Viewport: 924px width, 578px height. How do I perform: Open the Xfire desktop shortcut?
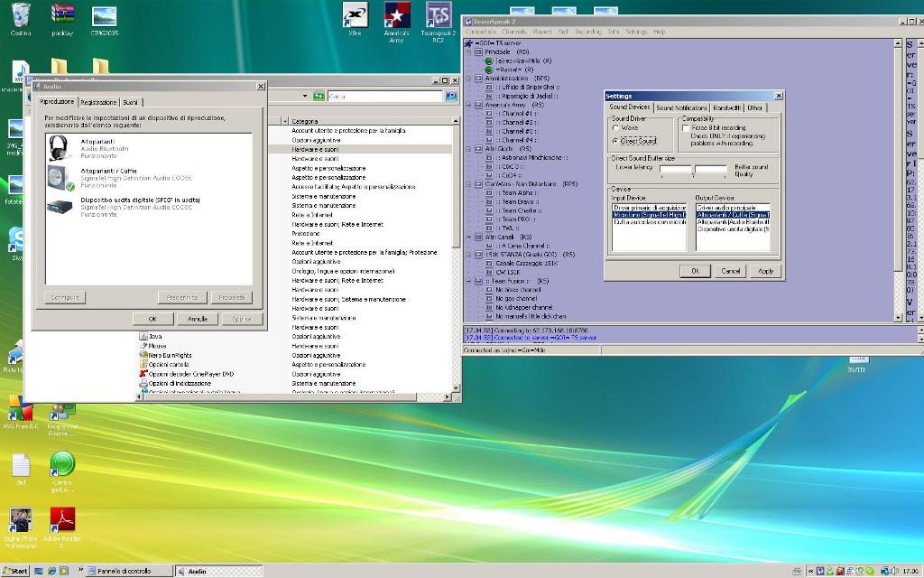[355, 15]
